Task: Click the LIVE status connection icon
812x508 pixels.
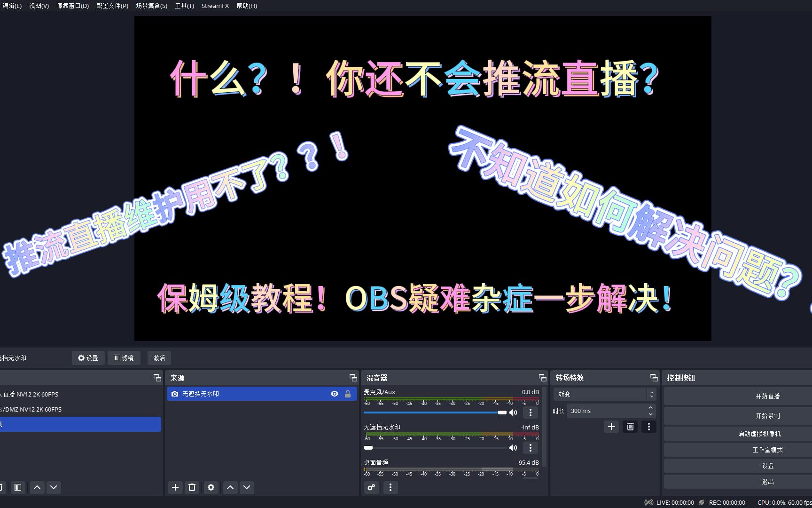Action: (648, 502)
